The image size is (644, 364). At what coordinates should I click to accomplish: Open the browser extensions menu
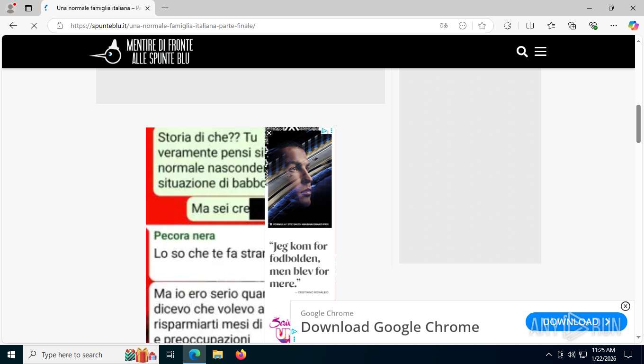[x=507, y=26]
